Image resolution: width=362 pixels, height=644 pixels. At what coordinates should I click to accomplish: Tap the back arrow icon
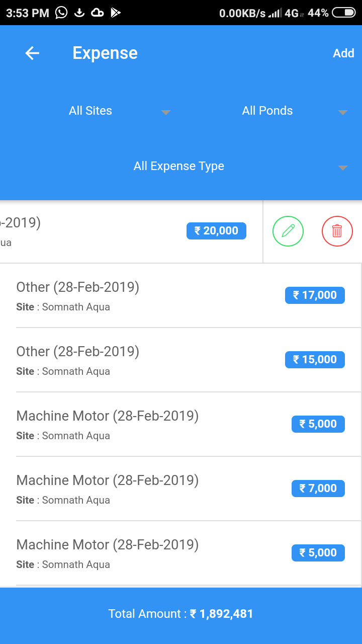(32, 53)
